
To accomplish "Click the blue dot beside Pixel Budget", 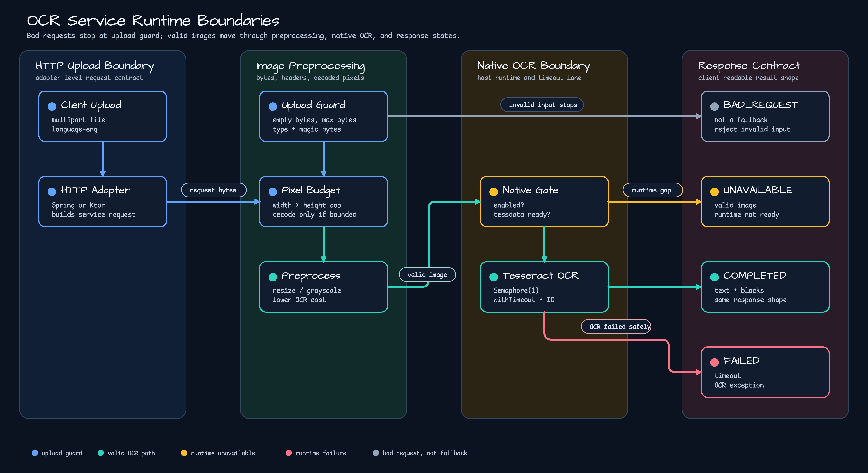I will (273, 192).
